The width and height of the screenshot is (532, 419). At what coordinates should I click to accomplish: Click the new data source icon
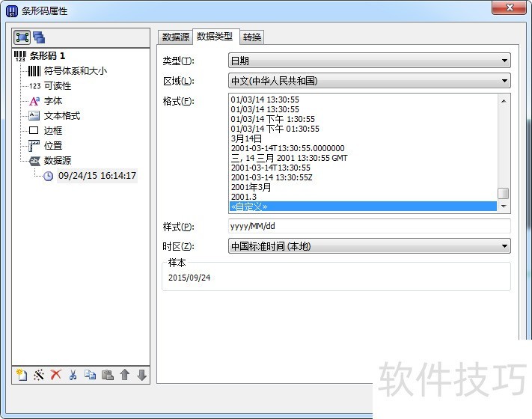pos(20,374)
